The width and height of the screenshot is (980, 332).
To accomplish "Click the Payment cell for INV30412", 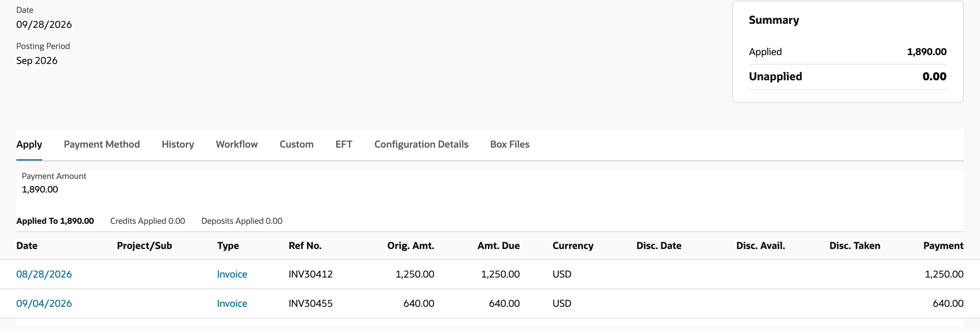I will (944, 274).
